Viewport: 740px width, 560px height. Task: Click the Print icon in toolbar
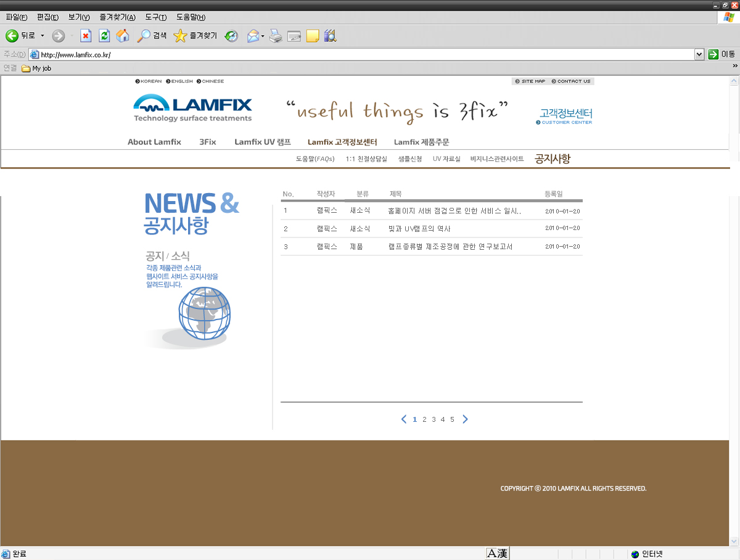click(276, 36)
